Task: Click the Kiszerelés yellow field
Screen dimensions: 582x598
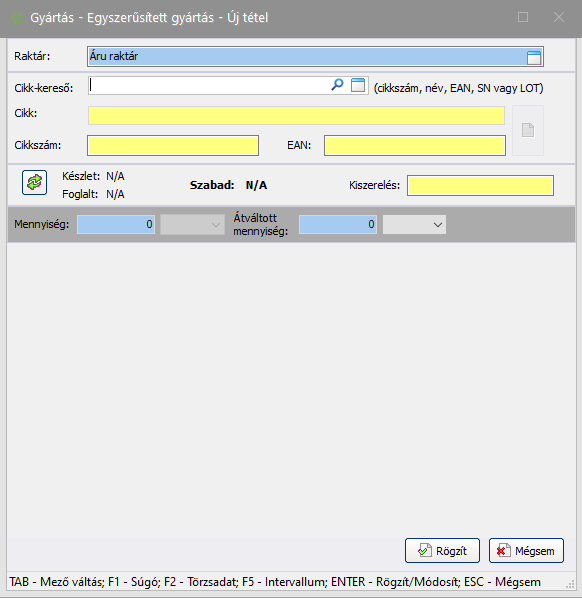Action: point(480,186)
